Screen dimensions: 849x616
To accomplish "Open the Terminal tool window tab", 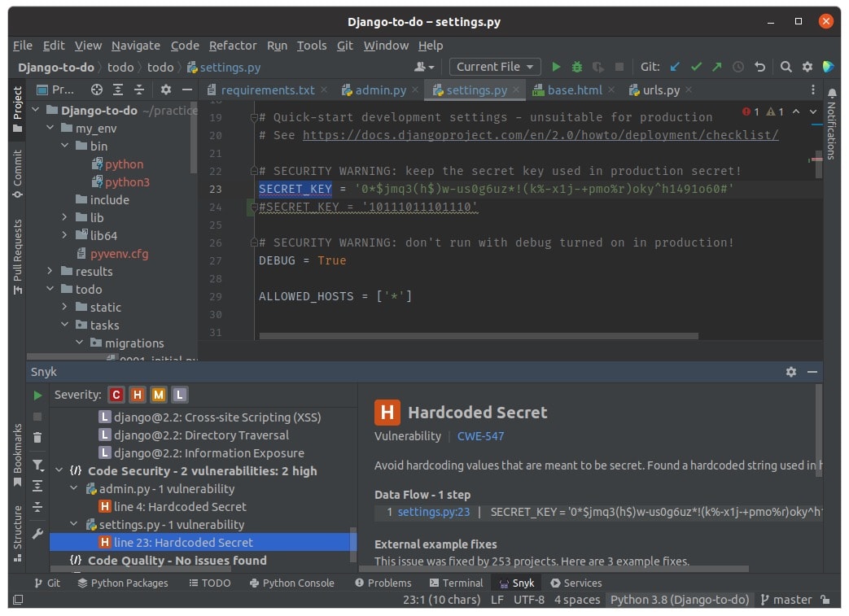I will (456, 583).
